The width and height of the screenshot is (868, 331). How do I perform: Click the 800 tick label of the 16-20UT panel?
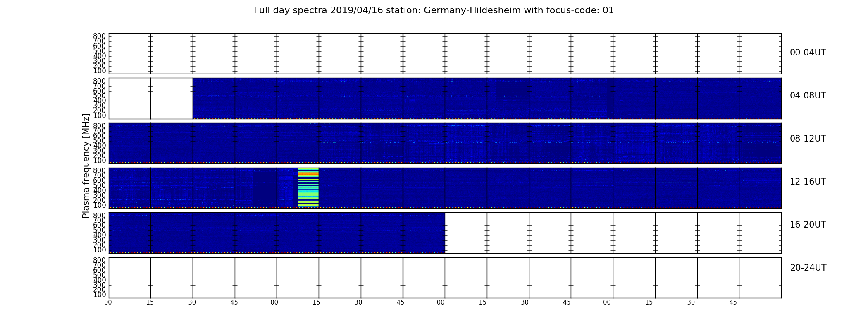tap(99, 215)
